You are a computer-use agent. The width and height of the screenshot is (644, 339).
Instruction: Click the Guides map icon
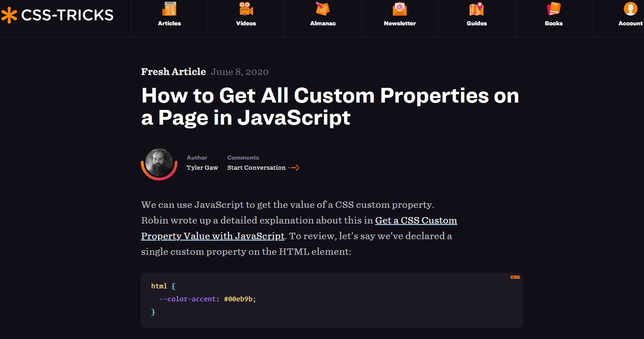coord(477,9)
